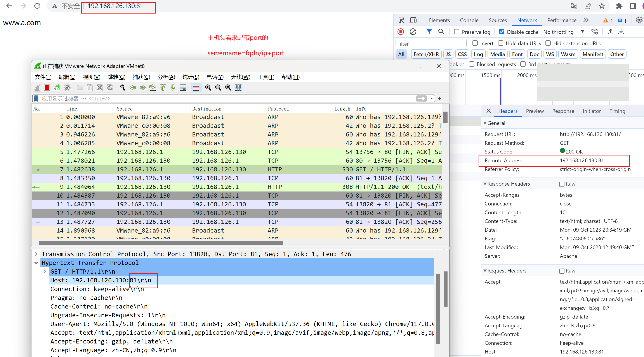Enable the Preserve log checkbox
This screenshot has width=644, height=357.
(457, 32)
